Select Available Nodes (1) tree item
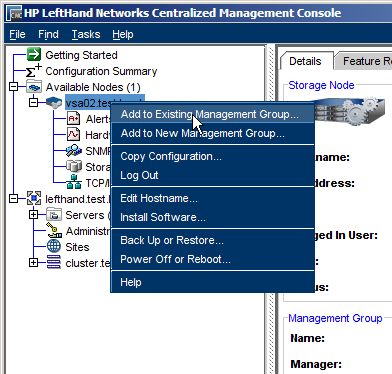392x374 pixels. pyautogui.click(x=93, y=87)
